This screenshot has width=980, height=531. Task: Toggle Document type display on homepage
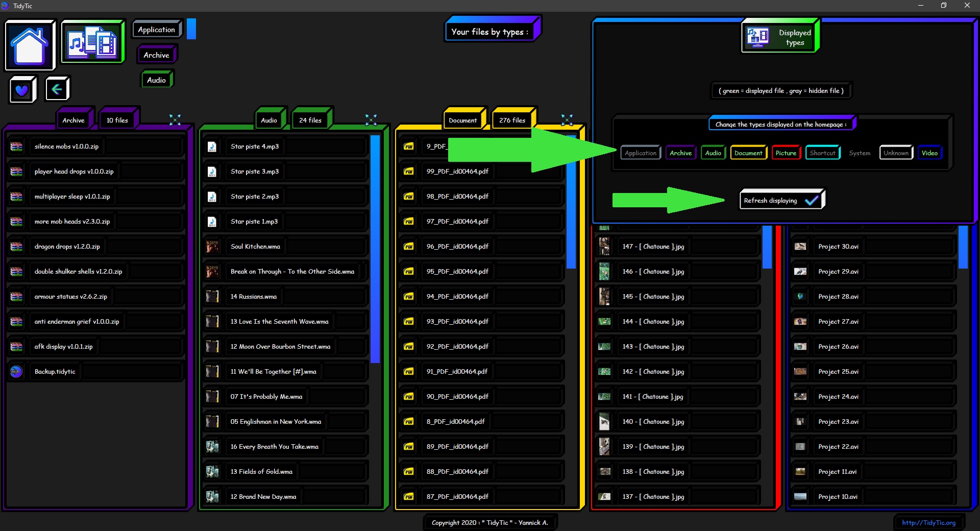tap(748, 153)
